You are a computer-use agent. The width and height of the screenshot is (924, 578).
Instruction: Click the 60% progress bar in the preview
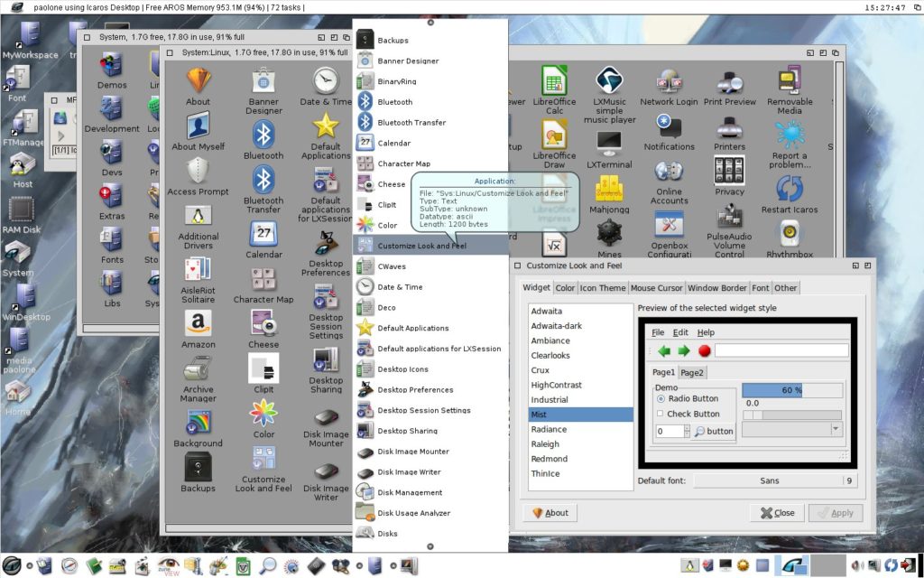click(x=792, y=389)
